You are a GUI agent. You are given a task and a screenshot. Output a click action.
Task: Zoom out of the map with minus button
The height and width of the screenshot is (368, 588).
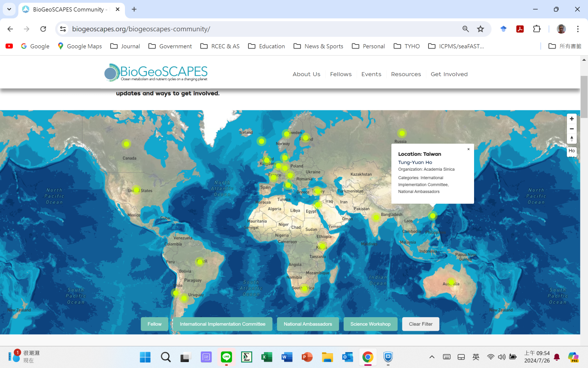pos(571,129)
